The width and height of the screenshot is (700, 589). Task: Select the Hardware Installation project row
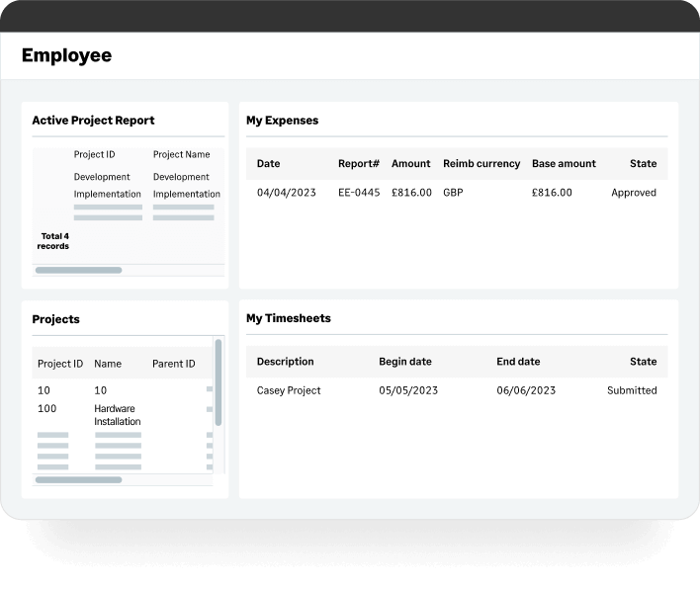117,415
